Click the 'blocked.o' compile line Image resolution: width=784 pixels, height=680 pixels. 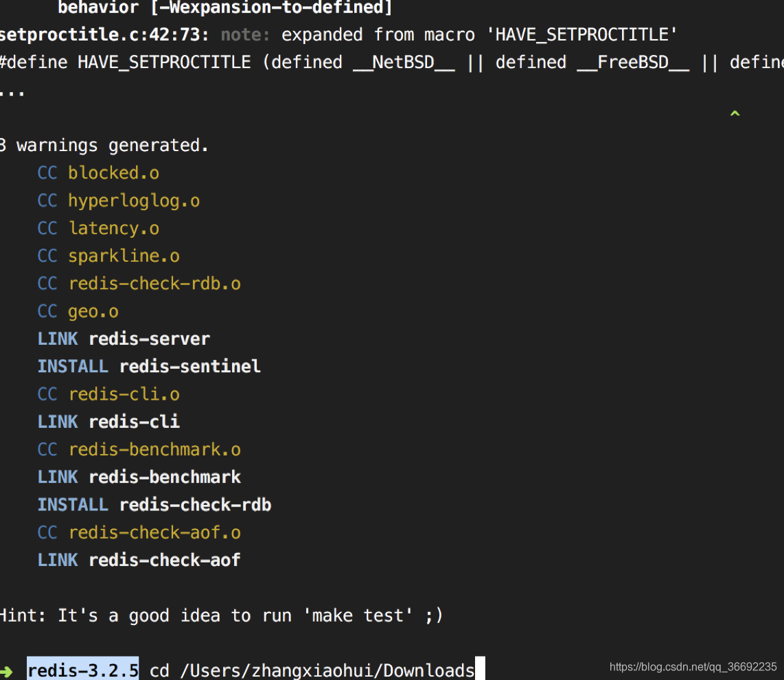[98, 173]
